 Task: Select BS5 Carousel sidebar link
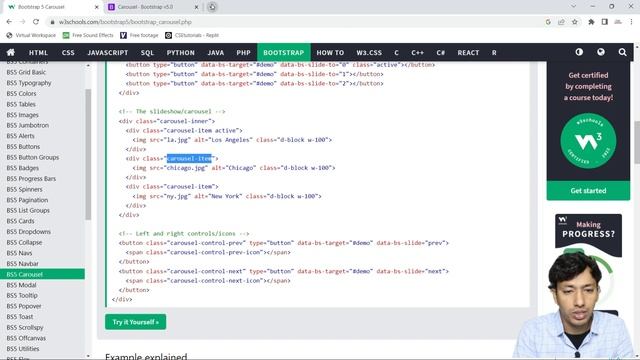coord(42,274)
